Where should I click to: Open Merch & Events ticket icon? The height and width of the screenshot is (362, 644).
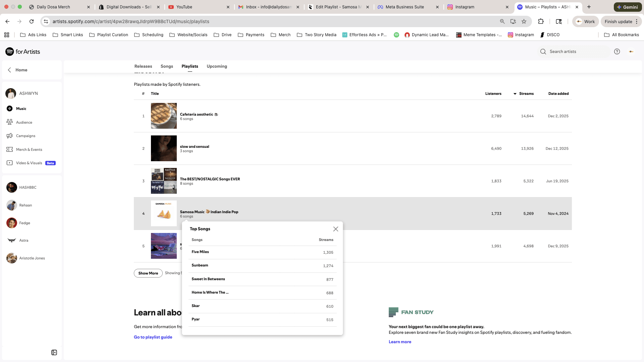click(10, 149)
